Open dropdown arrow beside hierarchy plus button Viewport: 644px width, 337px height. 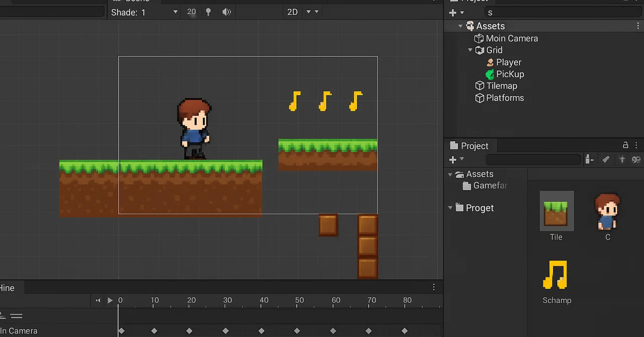tap(462, 13)
